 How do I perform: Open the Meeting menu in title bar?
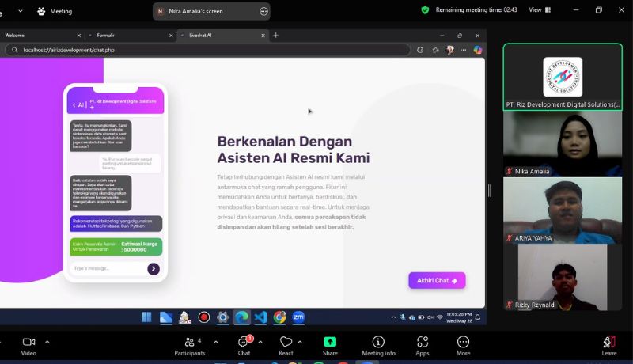(54, 11)
